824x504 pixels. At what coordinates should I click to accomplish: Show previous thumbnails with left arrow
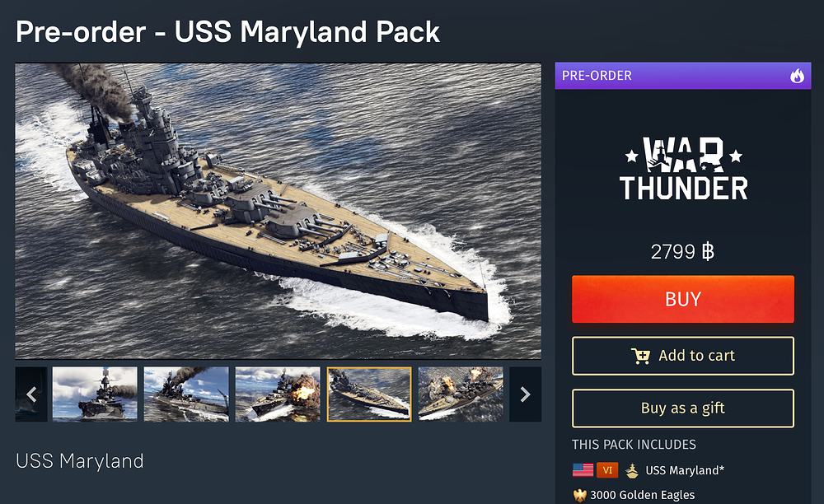pos(31,394)
